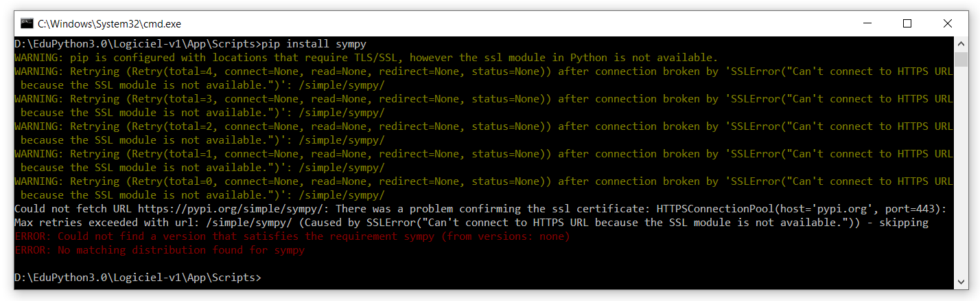Click 'ERROR: No matching distribution found' line
This screenshot has width=980, height=301.
159,250
